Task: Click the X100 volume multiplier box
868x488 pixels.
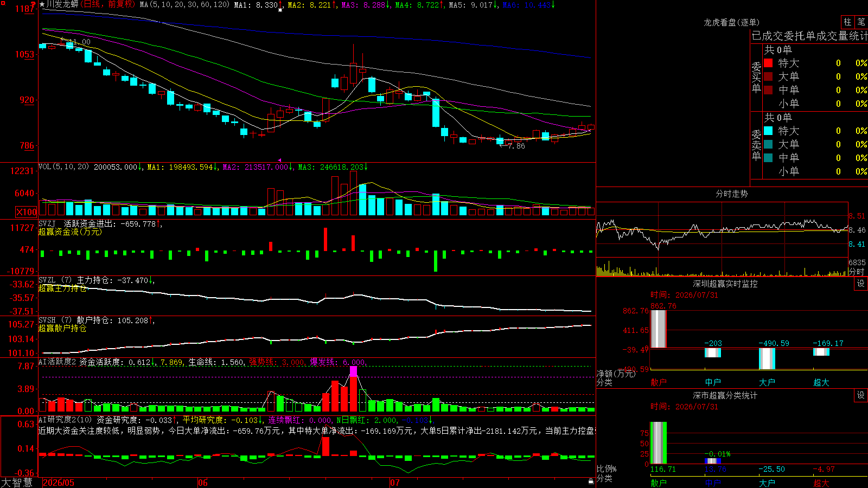Action: tap(26, 212)
